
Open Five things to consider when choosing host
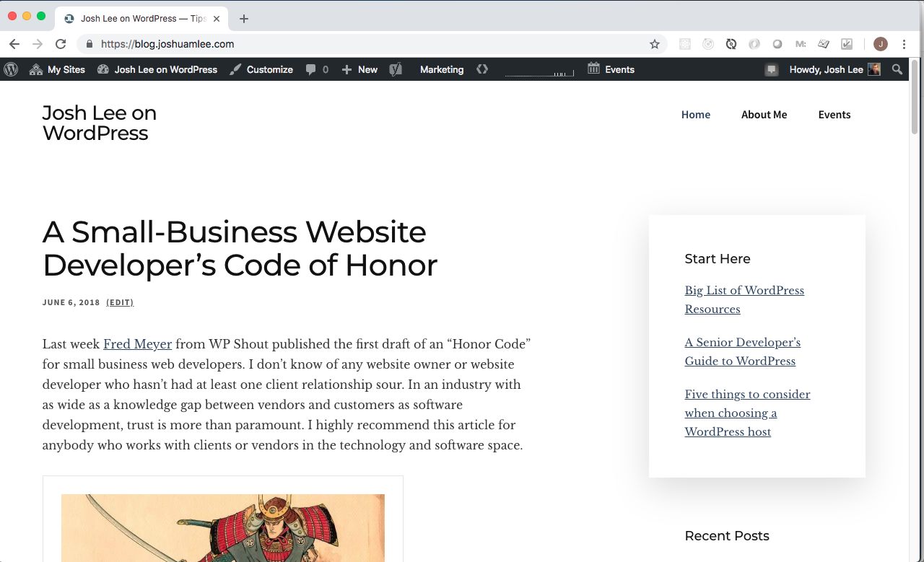coord(747,413)
